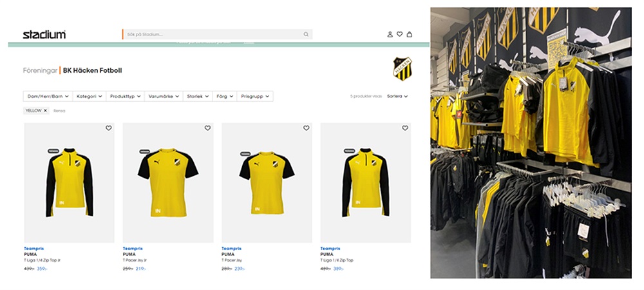644x290 pixels.
Task: Click the store rack photo
Action: coord(531,142)
